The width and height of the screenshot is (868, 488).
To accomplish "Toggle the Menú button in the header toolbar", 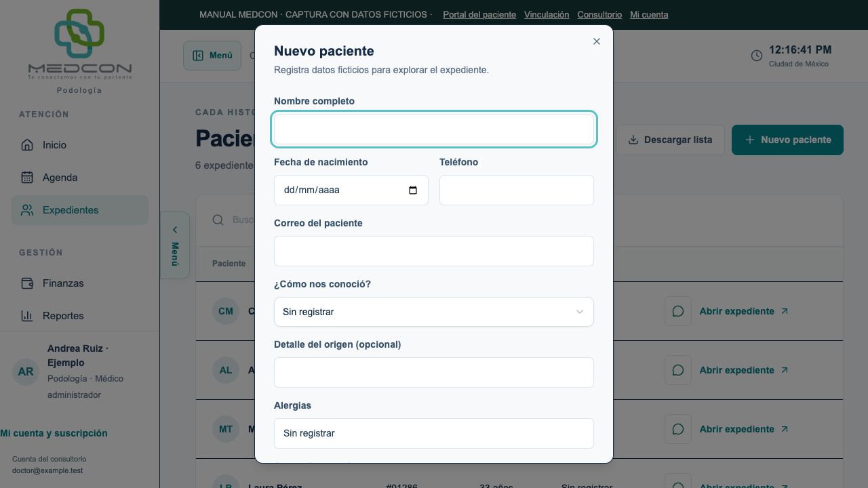I will [212, 56].
